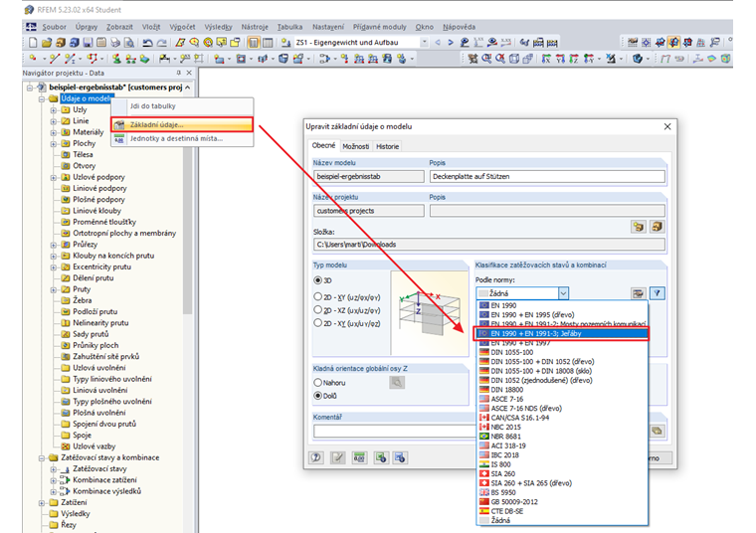Click the Open file folder icon
Screen dimensions: 756x533
47,43
